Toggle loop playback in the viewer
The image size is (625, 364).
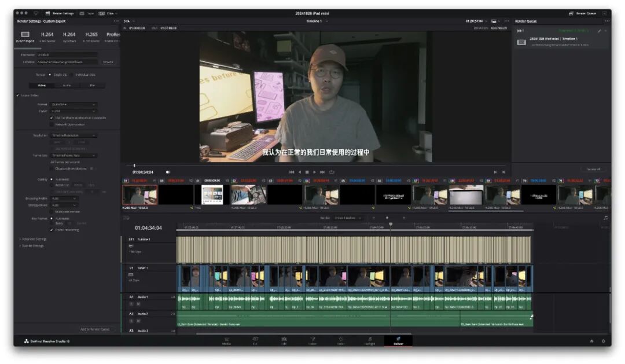tap(332, 172)
